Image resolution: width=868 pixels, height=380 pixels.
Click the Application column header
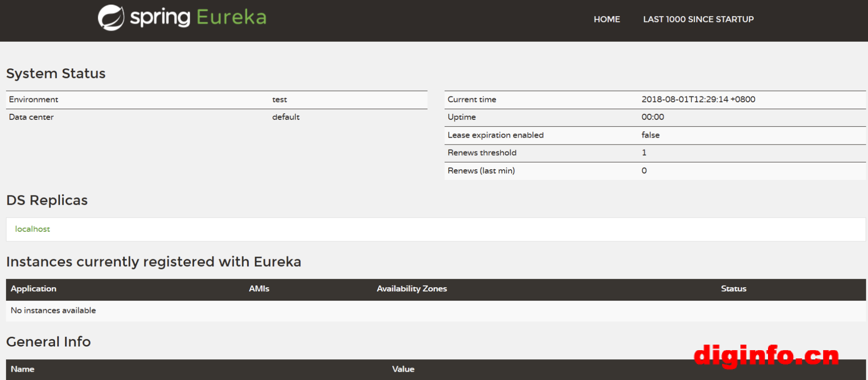click(33, 289)
